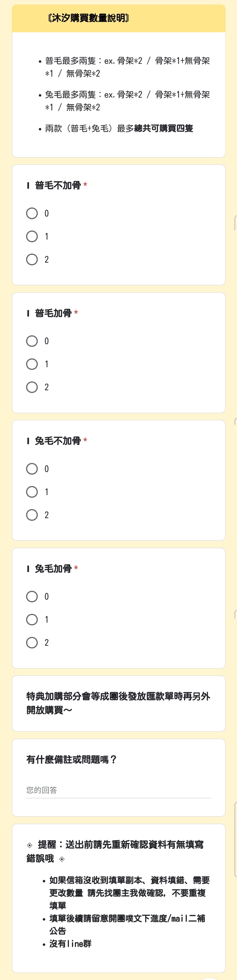Click the 特典加購 notice text
237x980 pixels.
(118, 703)
